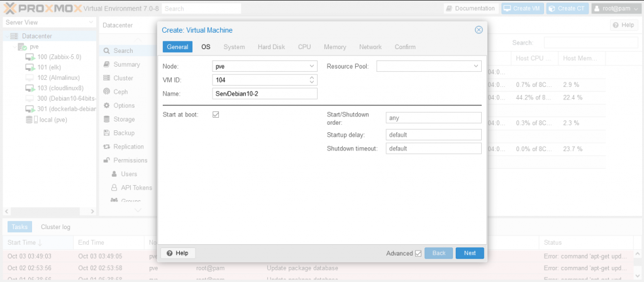Open the Resource Pool dropdown
This screenshot has width=644, height=282.
point(476,66)
